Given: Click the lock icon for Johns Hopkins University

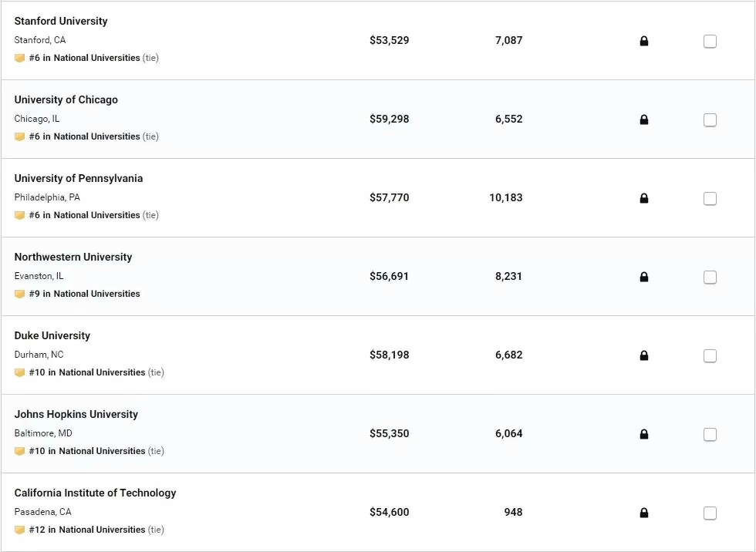Looking at the screenshot, I should pyautogui.click(x=644, y=434).
